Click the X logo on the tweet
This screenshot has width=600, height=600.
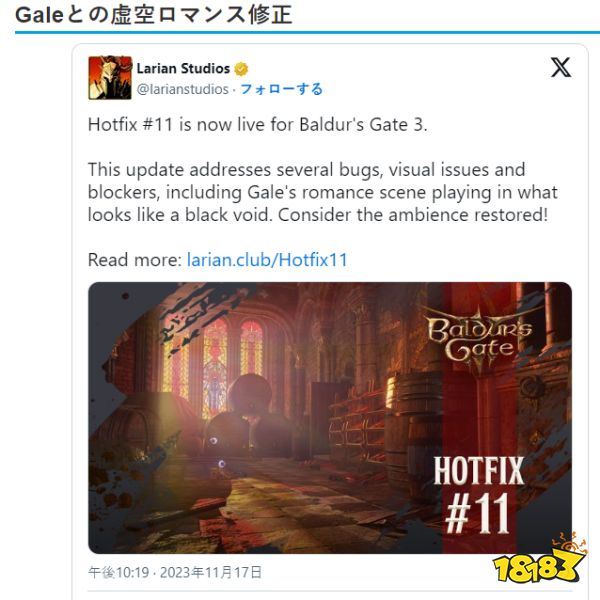(561, 67)
